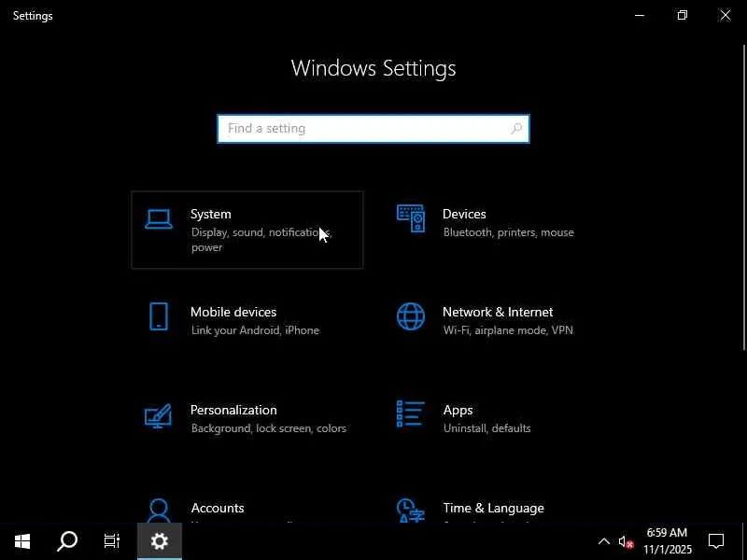Open the Apps list icon
This screenshot has width=747, height=560.
(410, 413)
